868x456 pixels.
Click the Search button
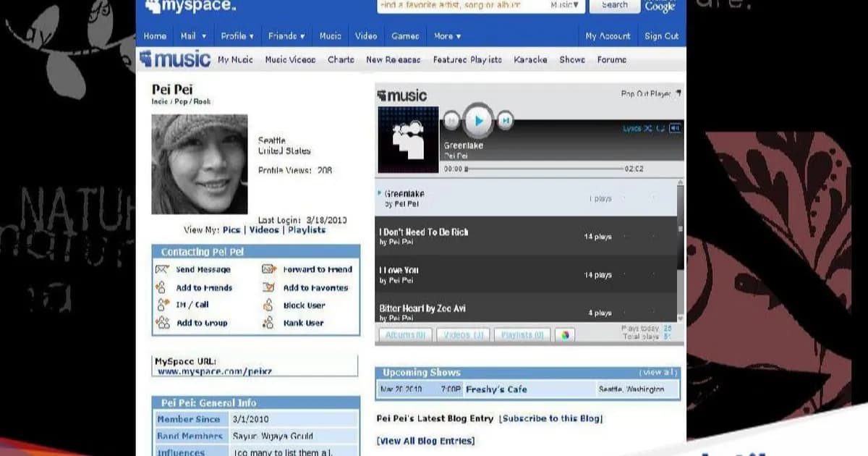(614, 5)
